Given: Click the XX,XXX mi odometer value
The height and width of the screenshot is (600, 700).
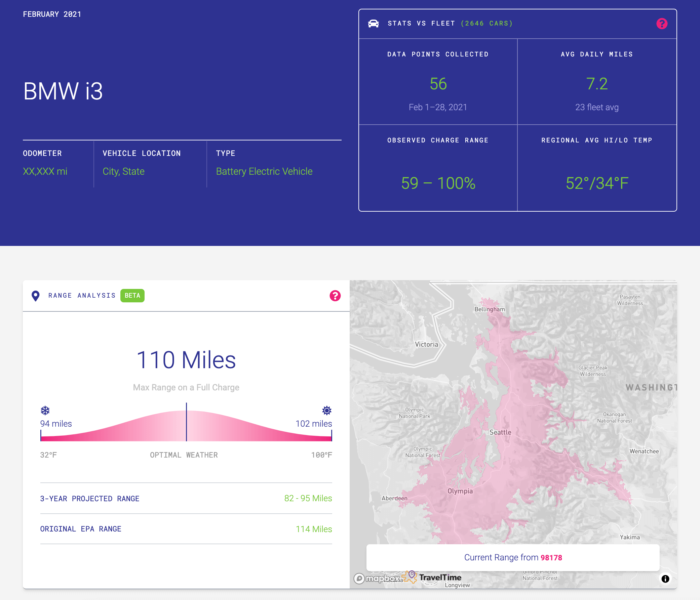Looking at the screenshot, I should (x=45, y=172).
